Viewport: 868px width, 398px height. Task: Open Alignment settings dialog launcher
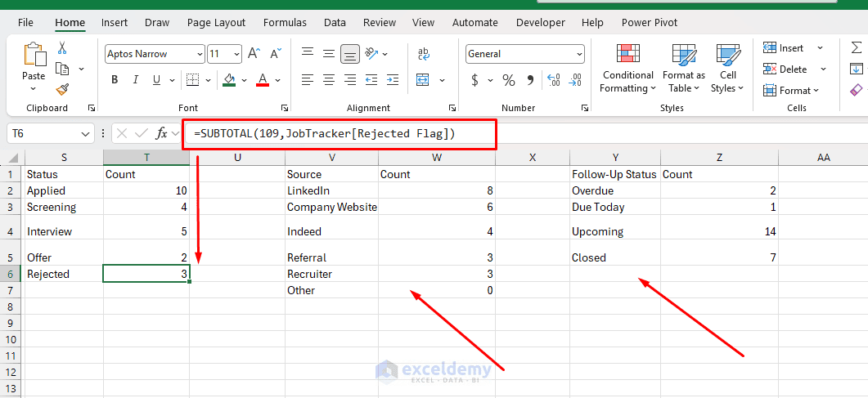tap(452, 108)
